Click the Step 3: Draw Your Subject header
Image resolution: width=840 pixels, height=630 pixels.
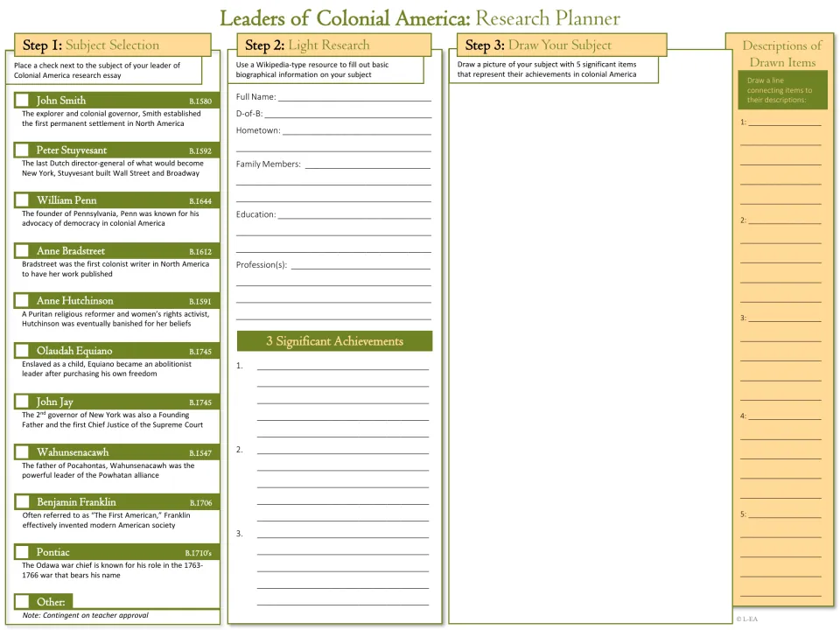point(562,45)
